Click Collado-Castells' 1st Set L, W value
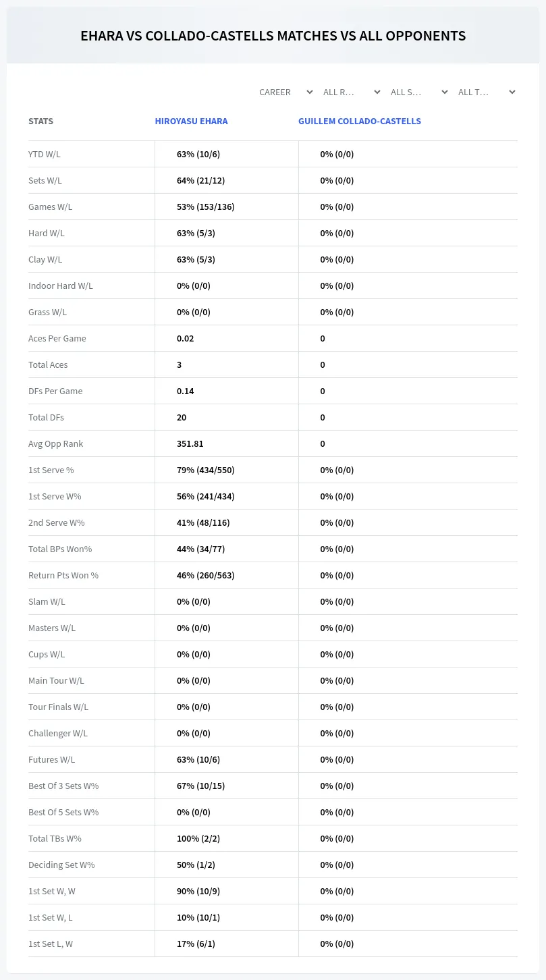The width and height of the screenshot is (546, 980). point(337,944)
